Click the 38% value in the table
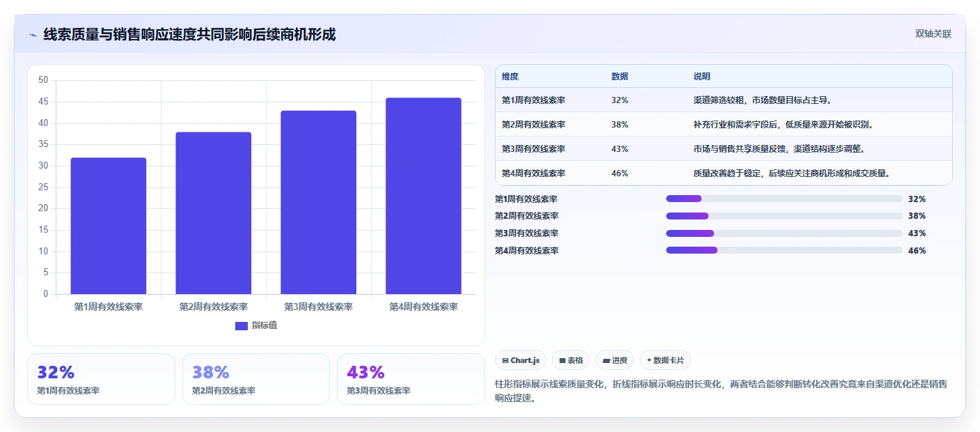Viewport: 980px width, 432px height. tap(619, 125)
